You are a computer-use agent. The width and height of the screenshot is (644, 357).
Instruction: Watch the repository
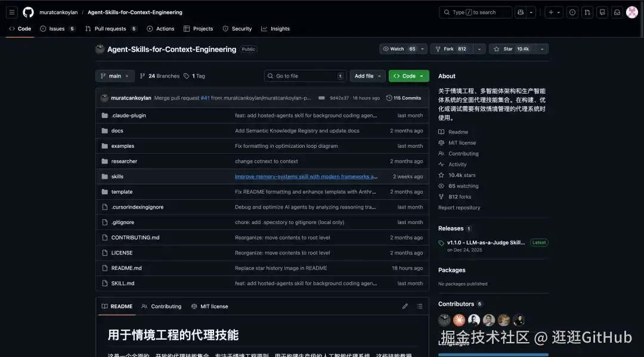(398, 49)
